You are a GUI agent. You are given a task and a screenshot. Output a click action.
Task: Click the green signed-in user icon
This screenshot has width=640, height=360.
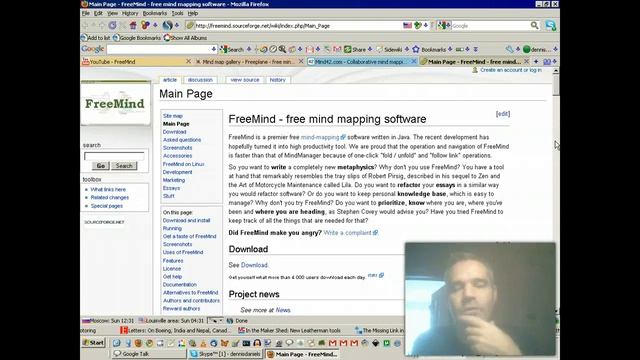[527, 49]
